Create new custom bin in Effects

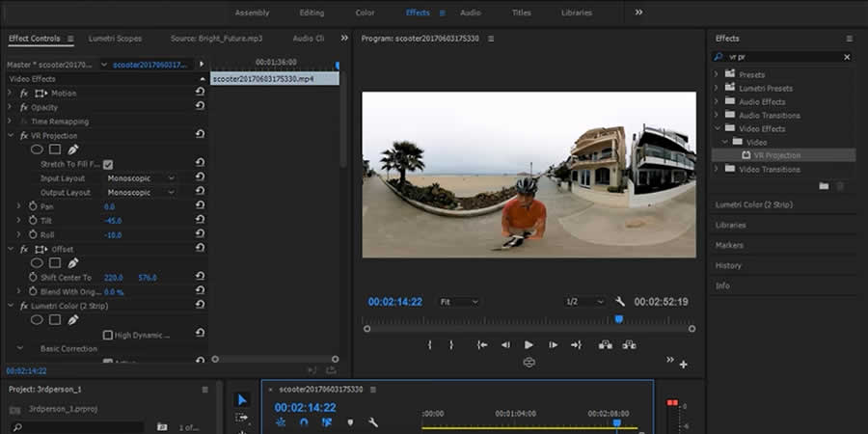(x=824, y=186)
